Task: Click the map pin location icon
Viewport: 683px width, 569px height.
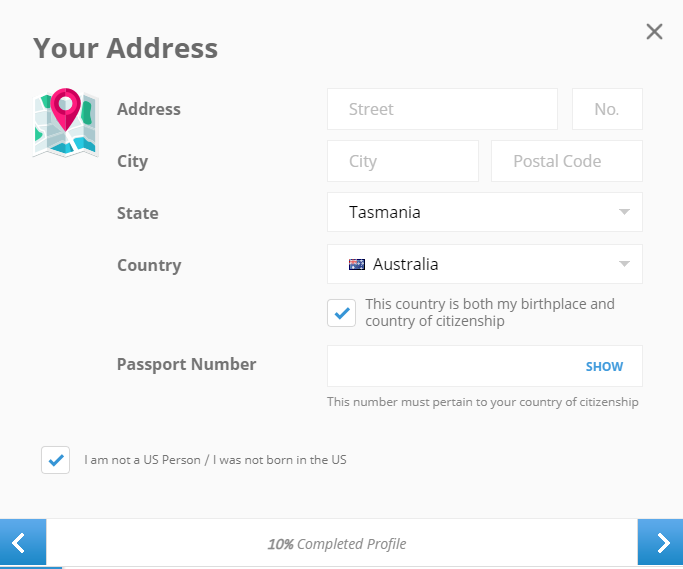Action: click(x=65, y=122)
